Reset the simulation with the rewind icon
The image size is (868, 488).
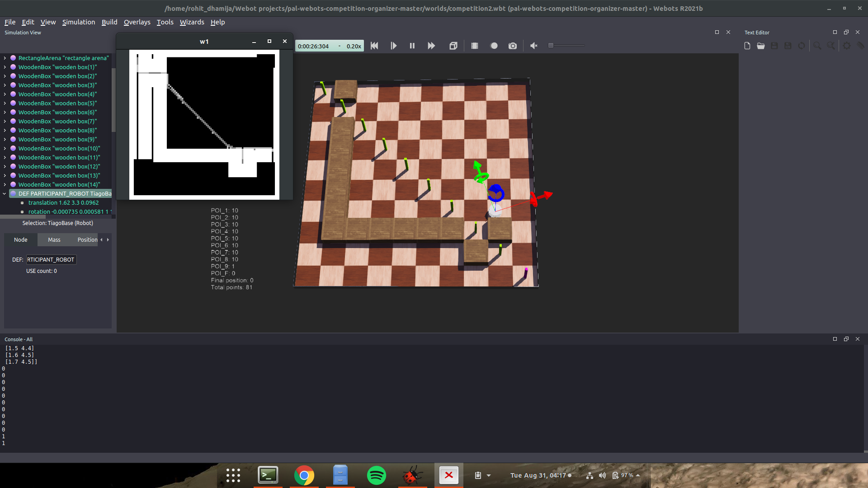[x=374, y=46]
